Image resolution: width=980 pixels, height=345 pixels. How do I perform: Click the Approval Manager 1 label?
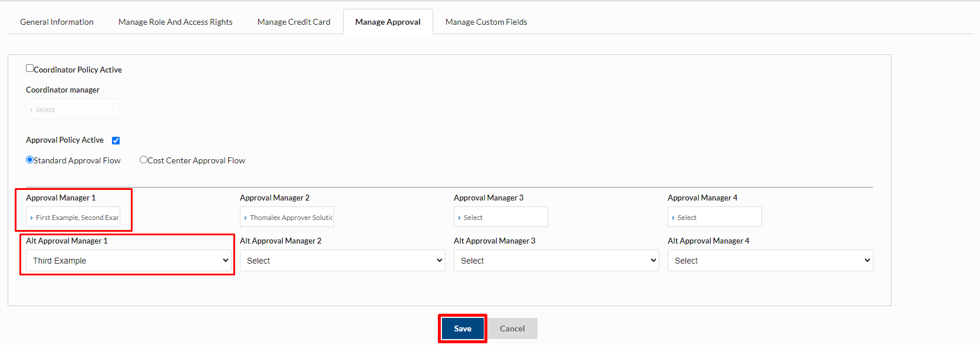tap(61, 198)
